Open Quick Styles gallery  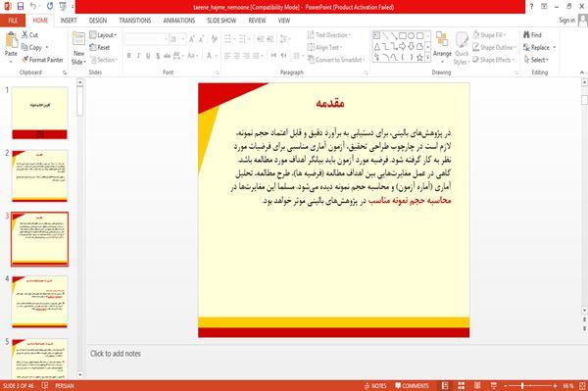click(x=462, y=48)
